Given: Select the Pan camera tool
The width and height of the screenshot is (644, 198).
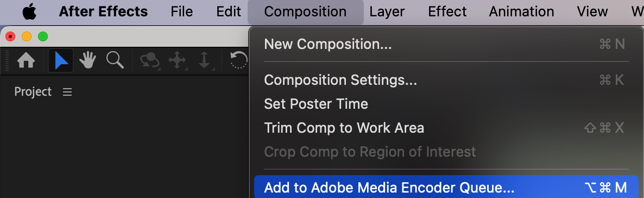Looking at the screenshot, I should coord(177,61).
